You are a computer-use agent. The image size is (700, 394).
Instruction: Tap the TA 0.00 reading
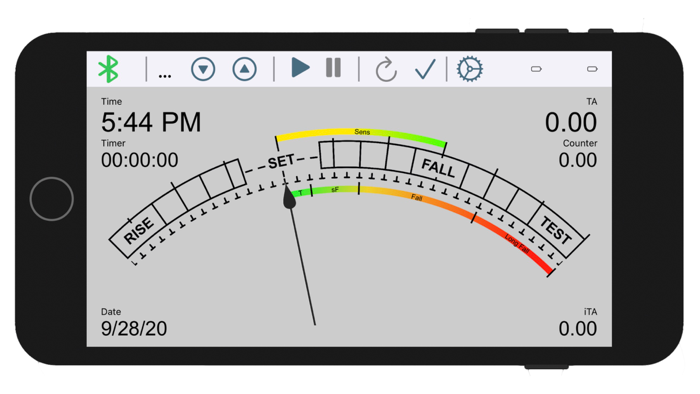[571, 122]
